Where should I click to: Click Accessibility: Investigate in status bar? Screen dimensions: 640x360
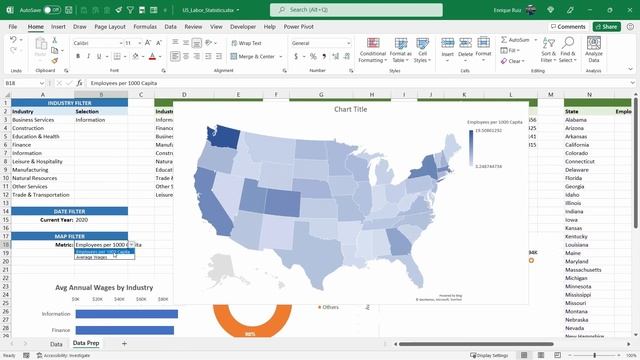(63, 355)
